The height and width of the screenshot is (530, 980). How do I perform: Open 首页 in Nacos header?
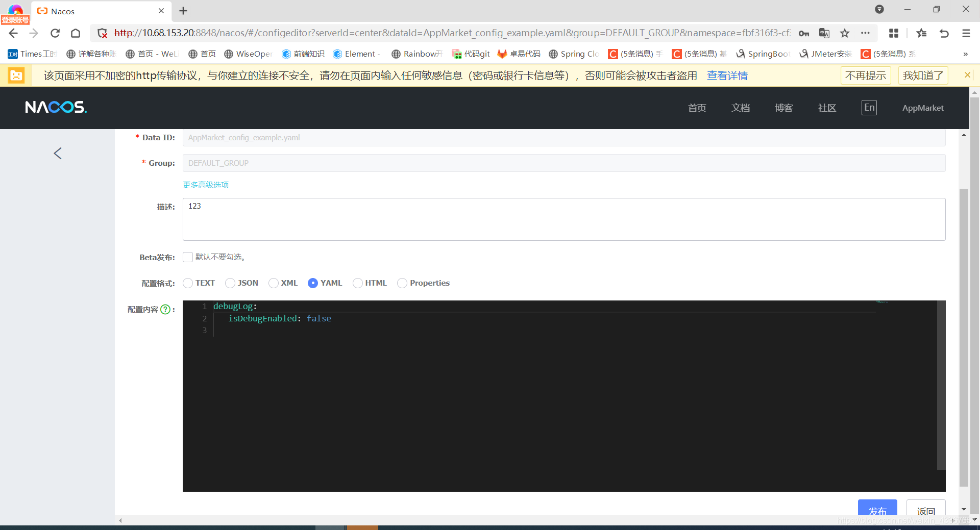pyautogui.click(x=697, y=108)
